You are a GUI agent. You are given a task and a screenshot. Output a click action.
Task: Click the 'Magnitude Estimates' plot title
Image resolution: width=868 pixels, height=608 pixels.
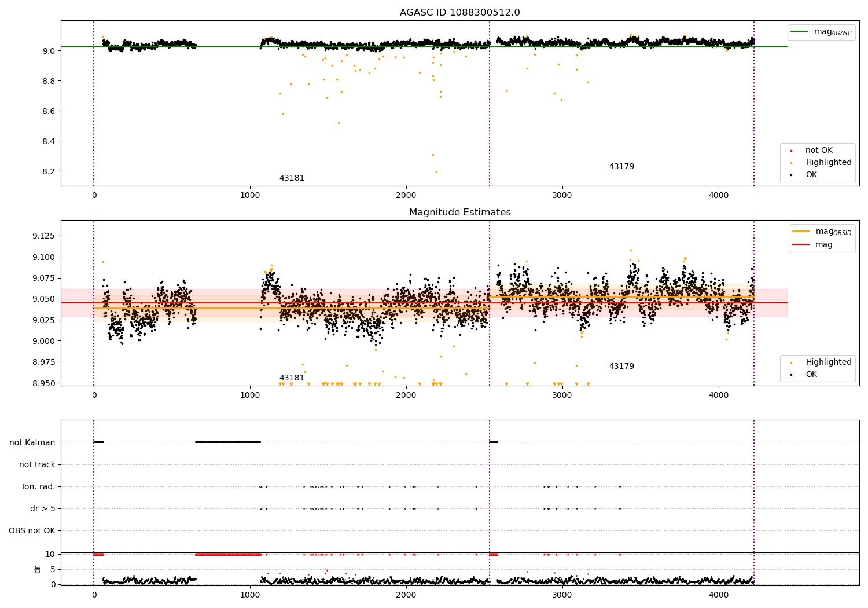pos(459,213)
